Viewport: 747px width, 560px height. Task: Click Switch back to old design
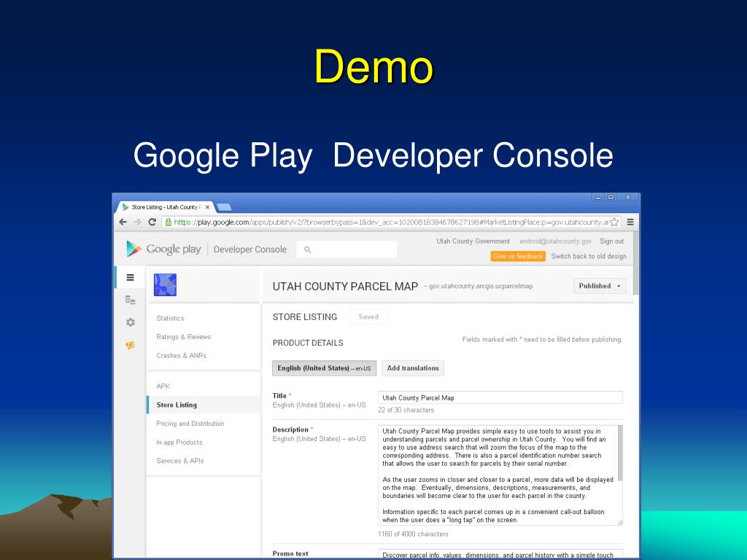589,256
